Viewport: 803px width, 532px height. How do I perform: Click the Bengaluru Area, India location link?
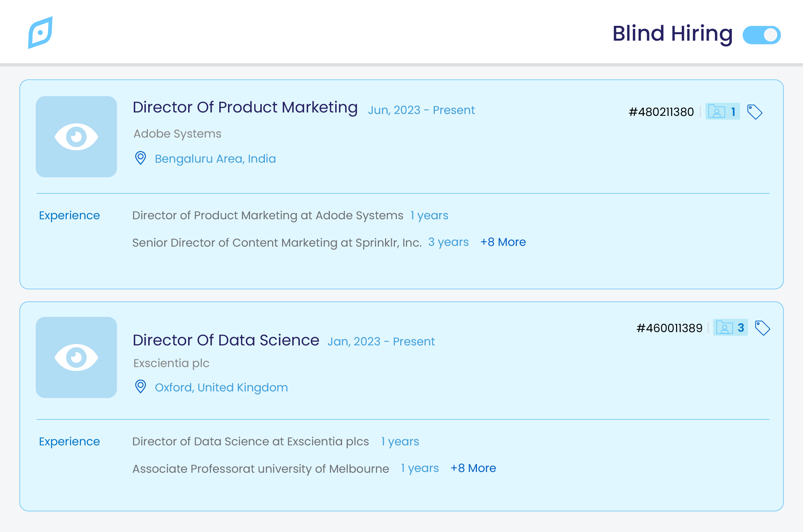point(215,159)
